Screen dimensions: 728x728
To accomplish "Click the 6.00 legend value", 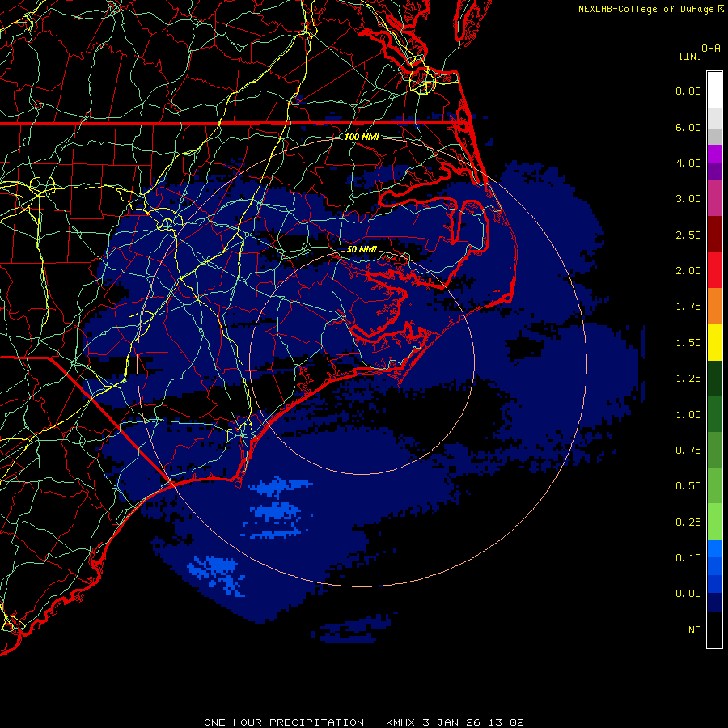I will pyautogui.click(x=688, y=127).
